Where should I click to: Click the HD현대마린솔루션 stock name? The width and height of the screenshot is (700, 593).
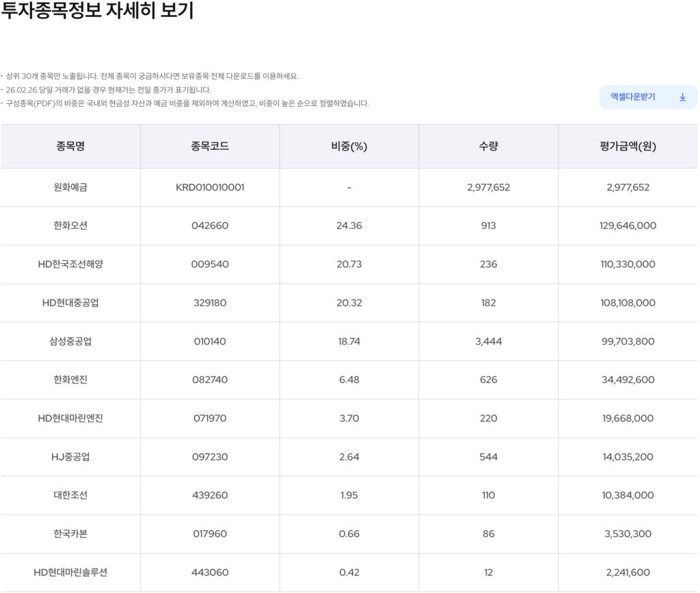(x=70, y=572)
